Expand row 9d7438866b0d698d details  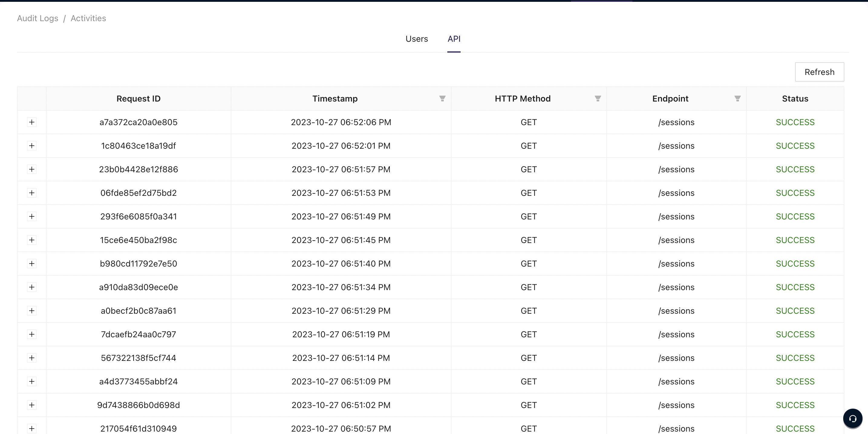pyautogui.click(x=32, y=405)
